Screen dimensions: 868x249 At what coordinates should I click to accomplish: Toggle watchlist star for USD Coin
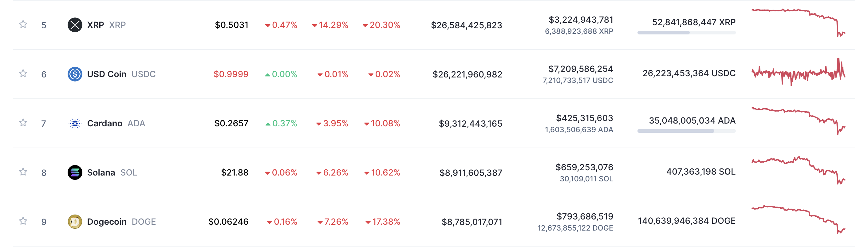pos(23,73)
